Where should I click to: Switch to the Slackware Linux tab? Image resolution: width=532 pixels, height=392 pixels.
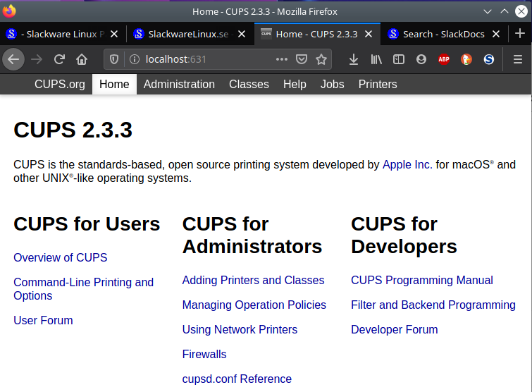[x=63, y=34]
